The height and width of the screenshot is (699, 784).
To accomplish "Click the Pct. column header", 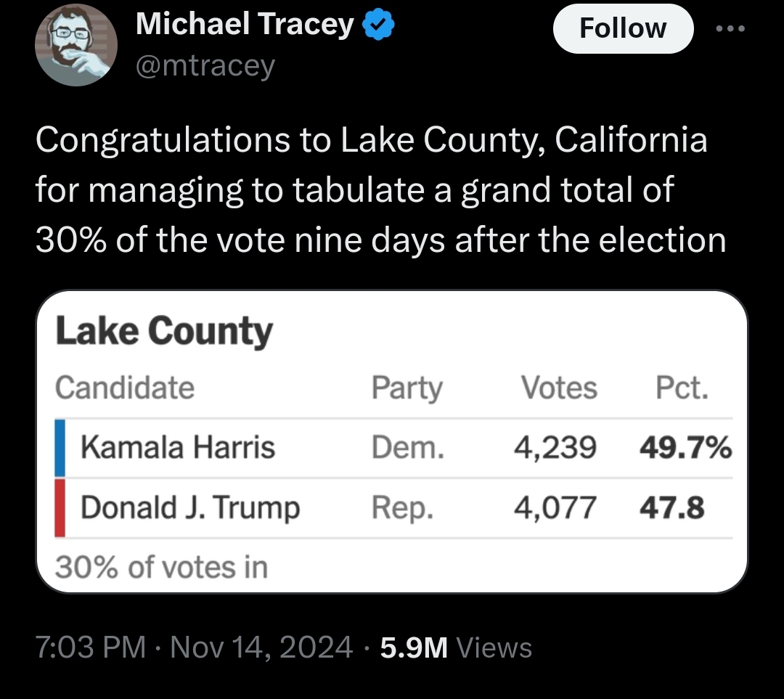I will [682, 388].
